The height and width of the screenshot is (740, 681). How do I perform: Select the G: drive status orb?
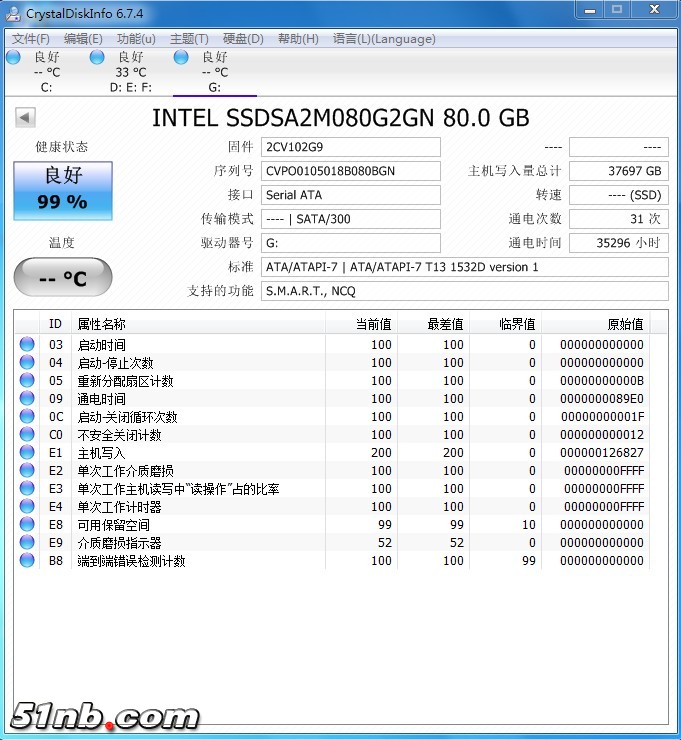pyautogui.click(x=181, y=57)
